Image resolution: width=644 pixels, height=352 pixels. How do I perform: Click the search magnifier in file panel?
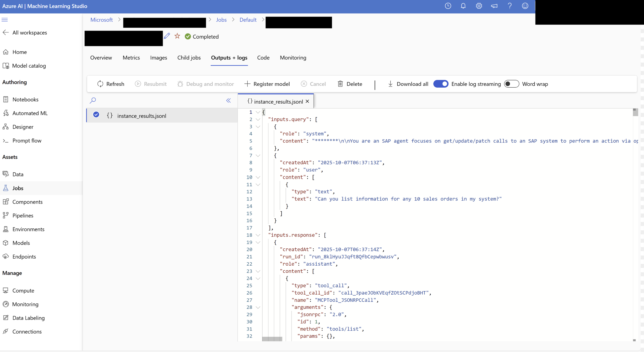point(93,101)
